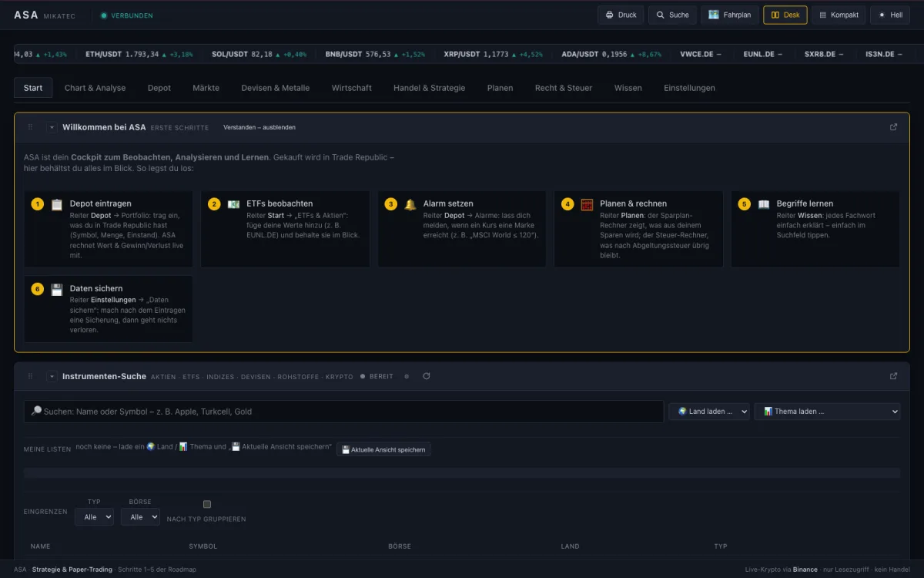Grab the drag handle of the Willkommen panel
The height and width of the screenshot is (578, 924).
[30, 127]
